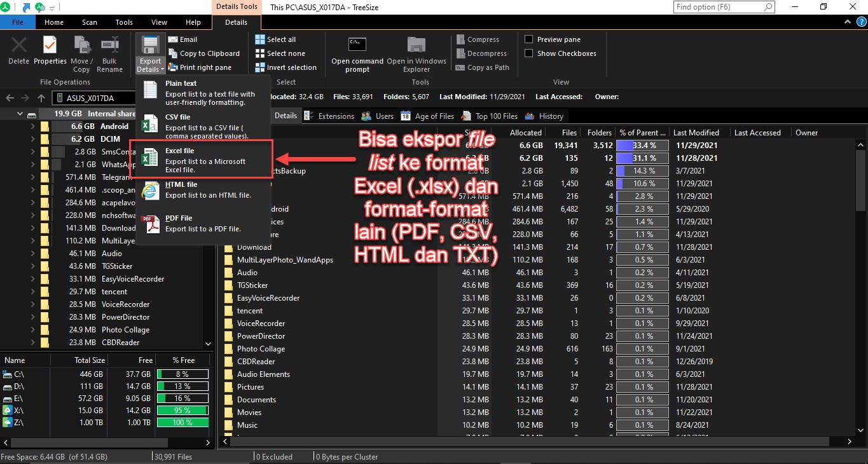868x464 pixels.
Task: Click the navigate up arrow
Action: (x=41, y=98)
